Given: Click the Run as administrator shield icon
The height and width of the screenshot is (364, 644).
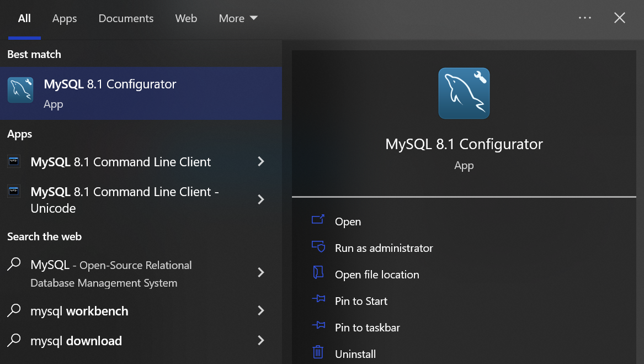Looking at the screenshot, I should coord(318,247).
